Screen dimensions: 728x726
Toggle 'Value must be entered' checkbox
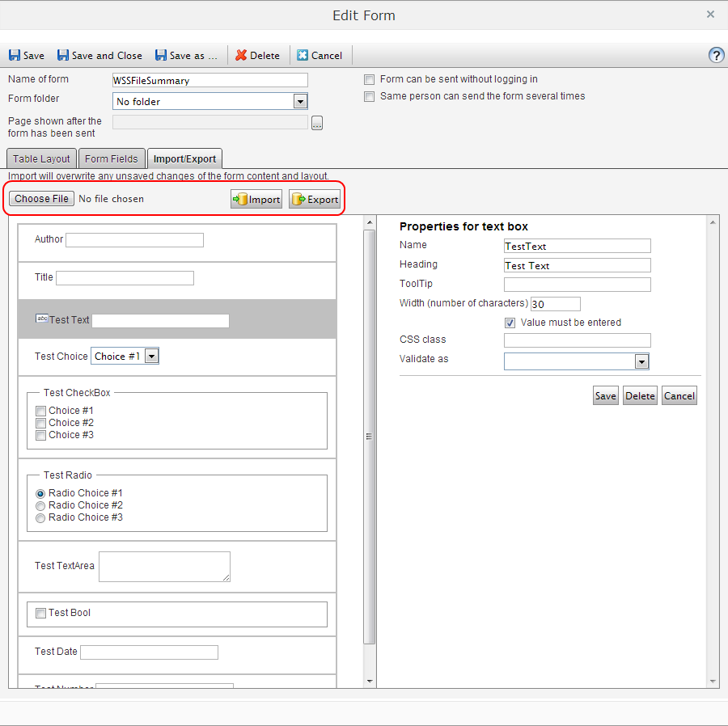(x=510, y=323)
